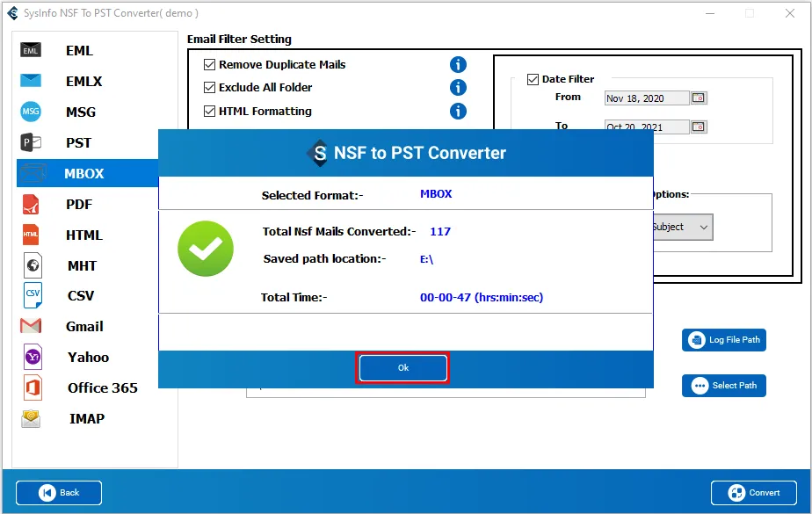Show info for HTML Formatting

(x=458, y=111)
